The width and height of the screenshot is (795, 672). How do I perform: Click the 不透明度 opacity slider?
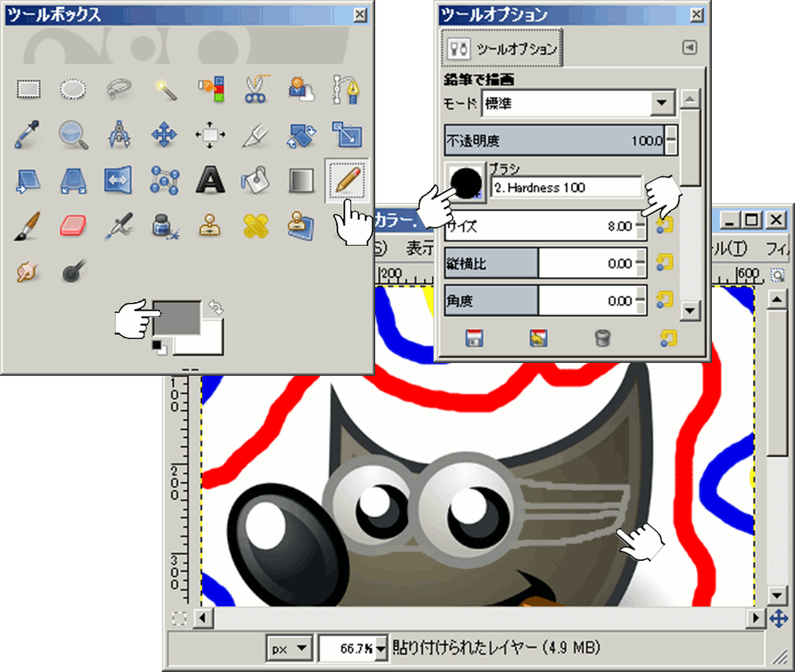(x=553, y=140)
